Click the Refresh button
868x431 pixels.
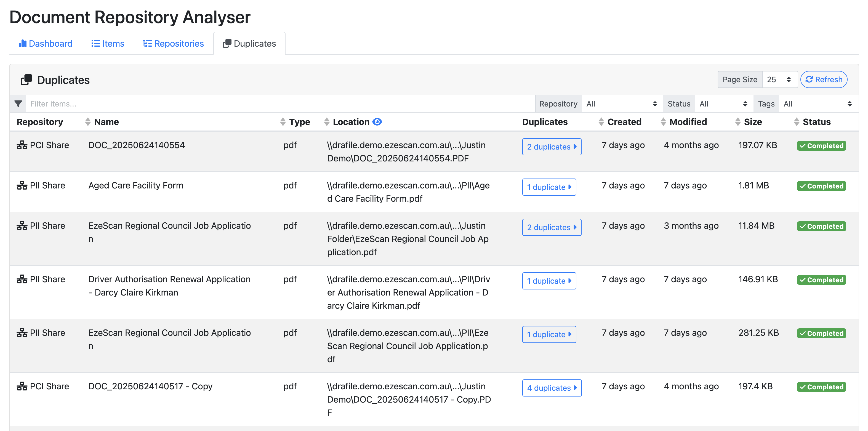824,79
